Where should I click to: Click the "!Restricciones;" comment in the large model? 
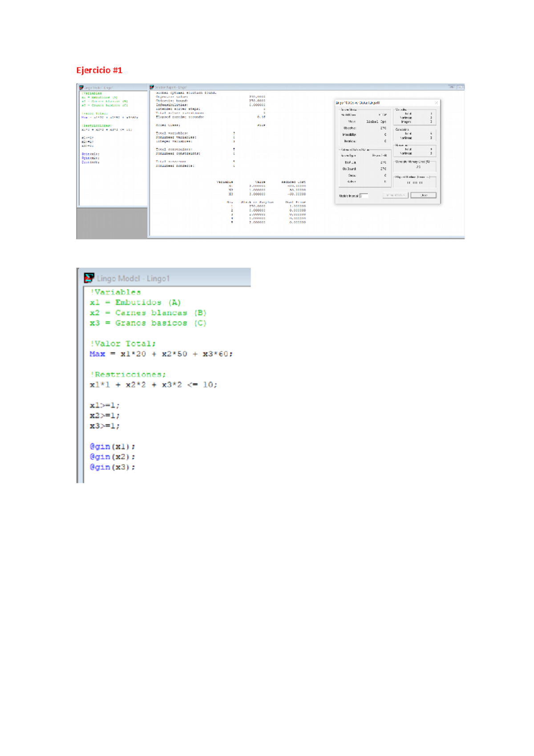[128, 374]
